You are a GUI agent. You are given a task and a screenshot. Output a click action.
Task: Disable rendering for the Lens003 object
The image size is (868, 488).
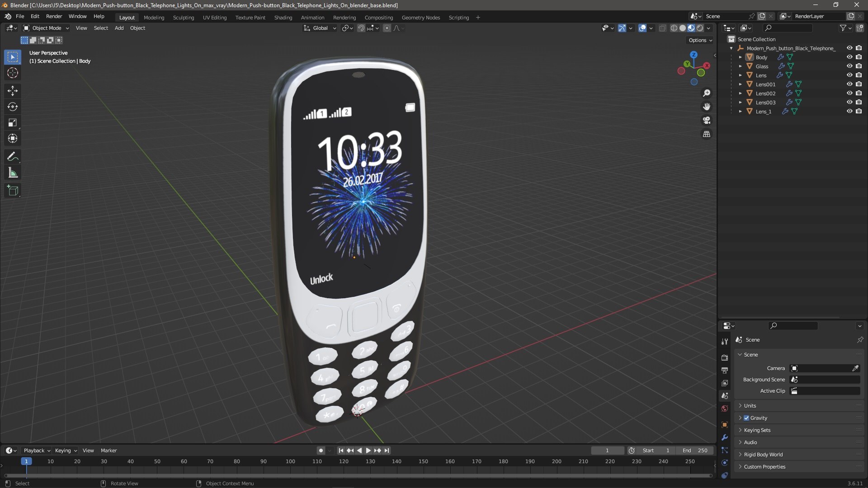pyautogui.click(x=859, y=102)
